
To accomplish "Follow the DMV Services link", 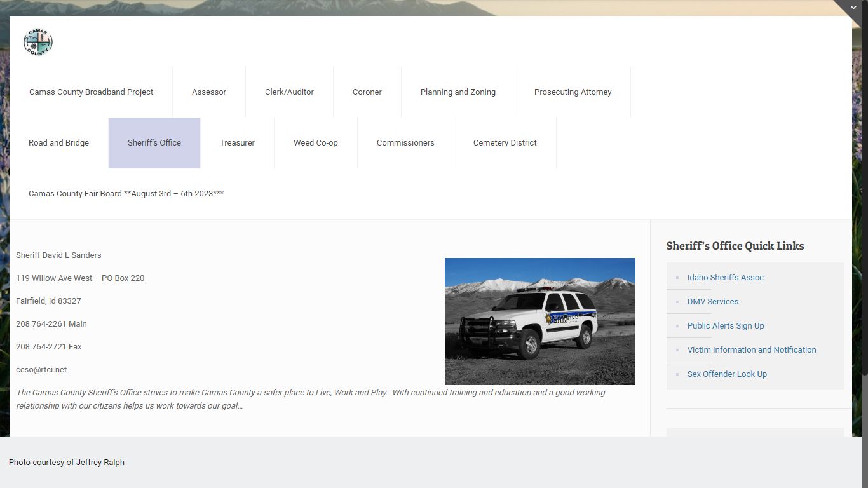I will pyautogui.click(x=712, y=302).
